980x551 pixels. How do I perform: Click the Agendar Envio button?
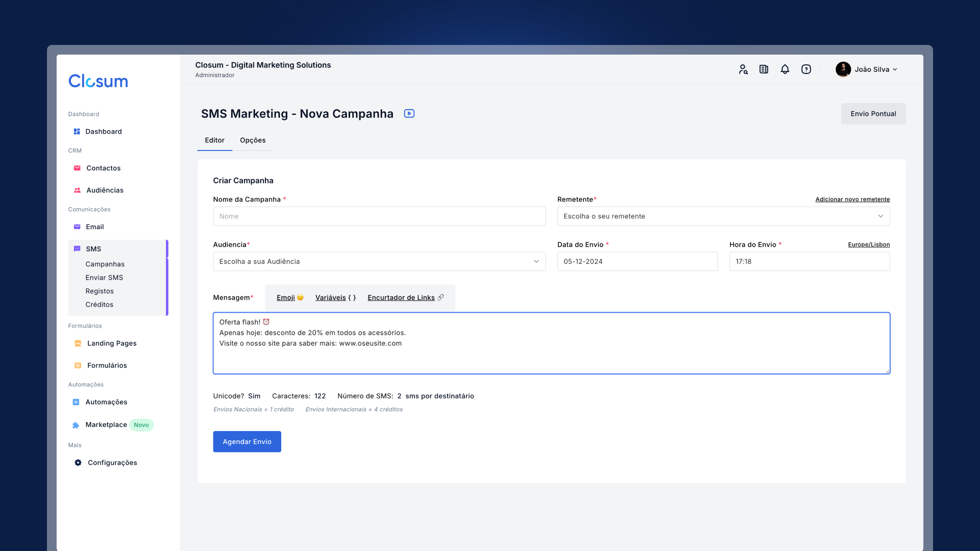[x=247, y=442]
